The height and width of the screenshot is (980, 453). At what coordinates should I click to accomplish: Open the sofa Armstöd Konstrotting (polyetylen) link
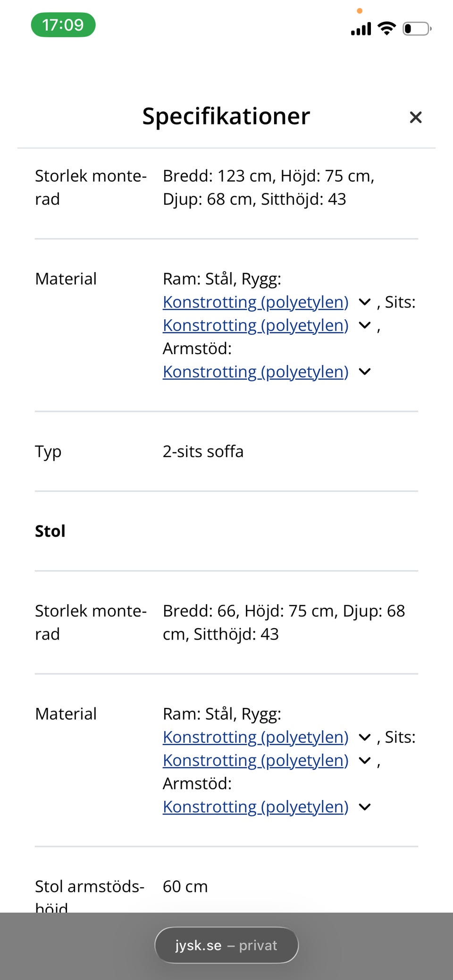[256, 372]
